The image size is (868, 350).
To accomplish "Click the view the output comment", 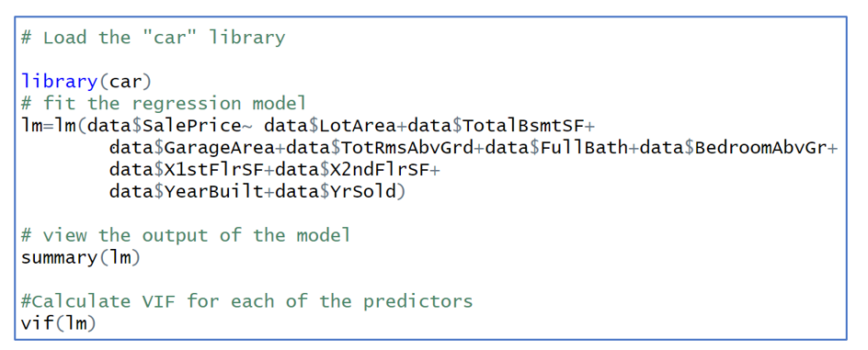I will click(186, 235).
